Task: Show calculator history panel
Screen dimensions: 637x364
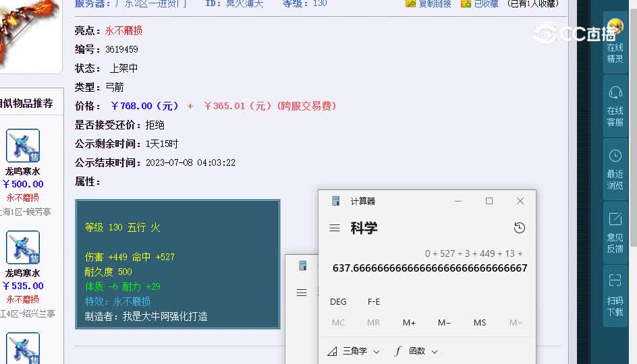Action: point(519,228)
